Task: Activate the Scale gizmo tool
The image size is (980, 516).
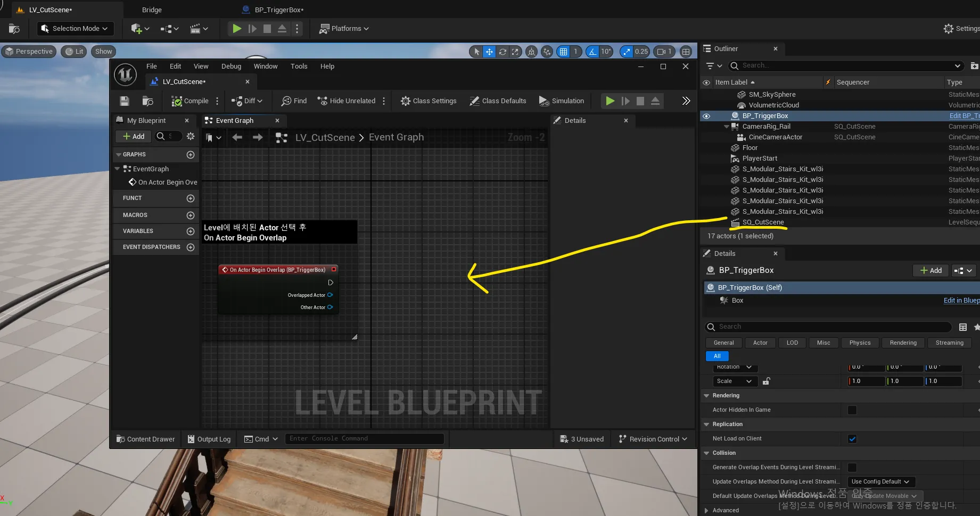Action: [x=515, y=52]
